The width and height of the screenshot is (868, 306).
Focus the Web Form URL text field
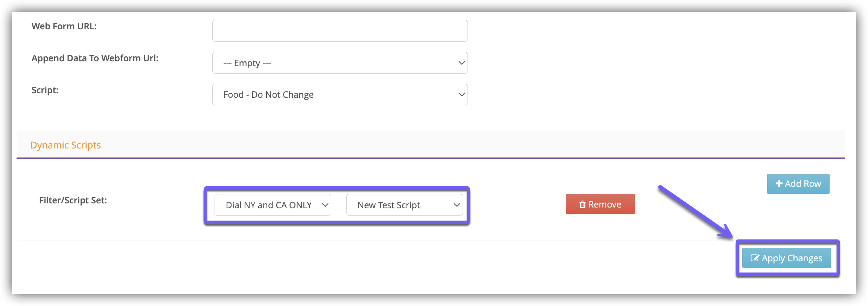pyautogui.click(x=340, y=31)
